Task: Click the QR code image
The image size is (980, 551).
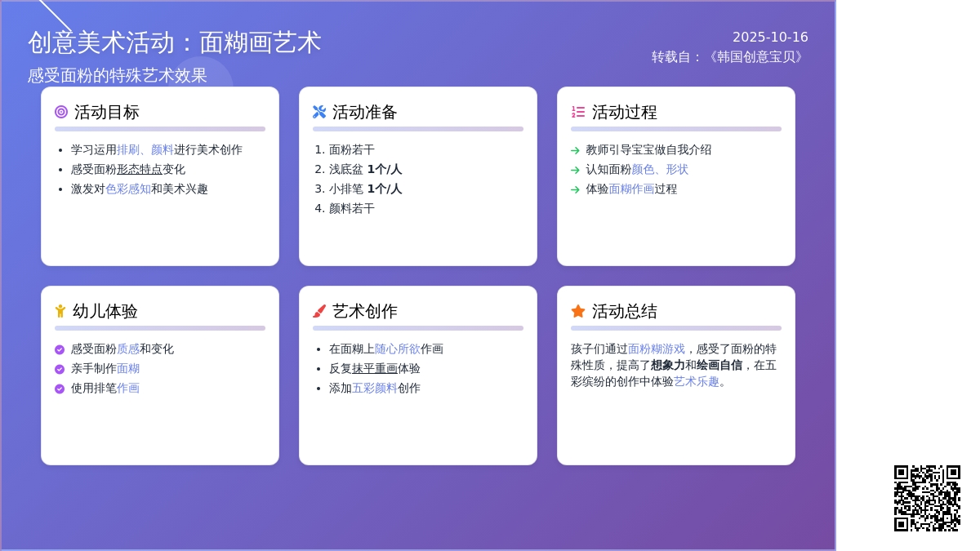Action: click(x=927, y=498)
